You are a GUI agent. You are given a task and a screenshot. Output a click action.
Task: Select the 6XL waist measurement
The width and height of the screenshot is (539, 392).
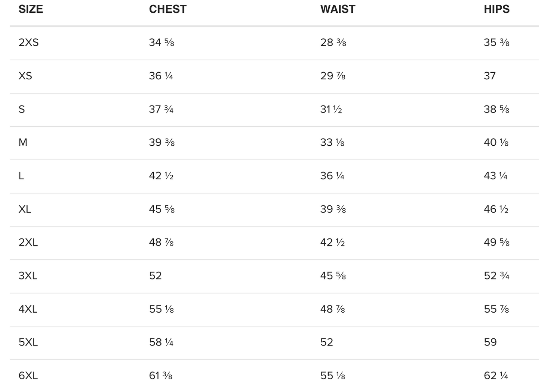[332, 376]
